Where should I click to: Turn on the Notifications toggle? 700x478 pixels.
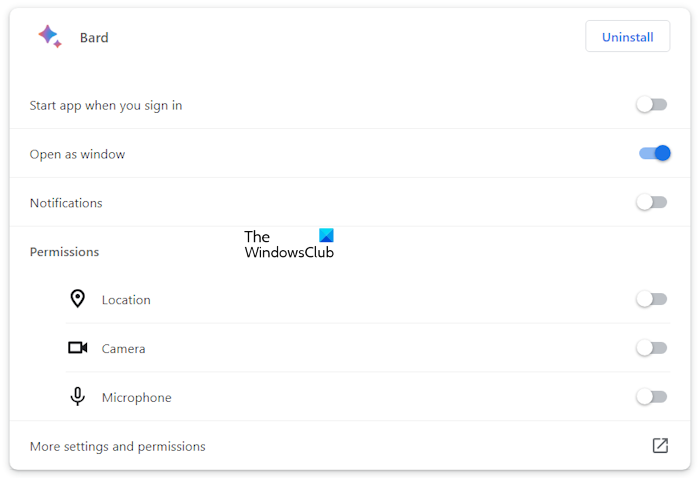(651, 202)
